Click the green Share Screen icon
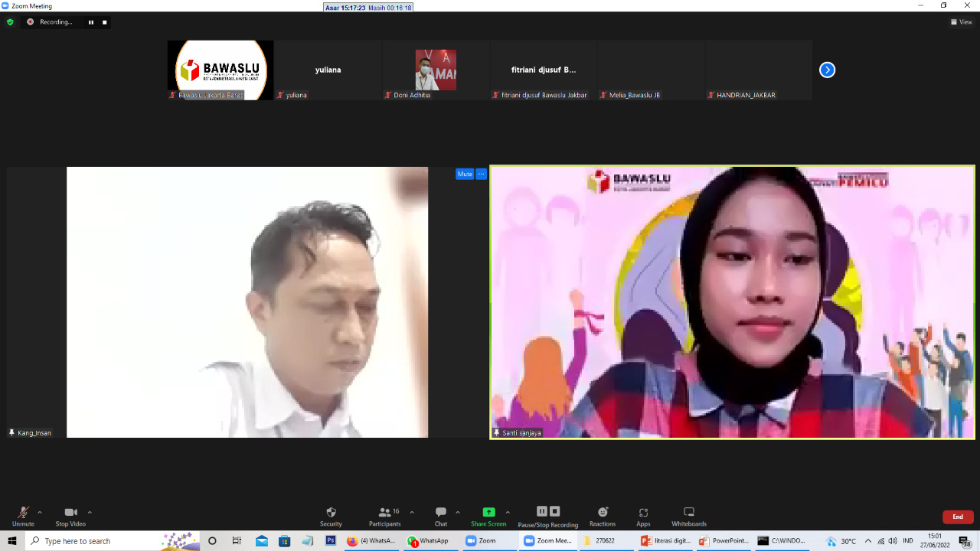 (x=488, y=513)
